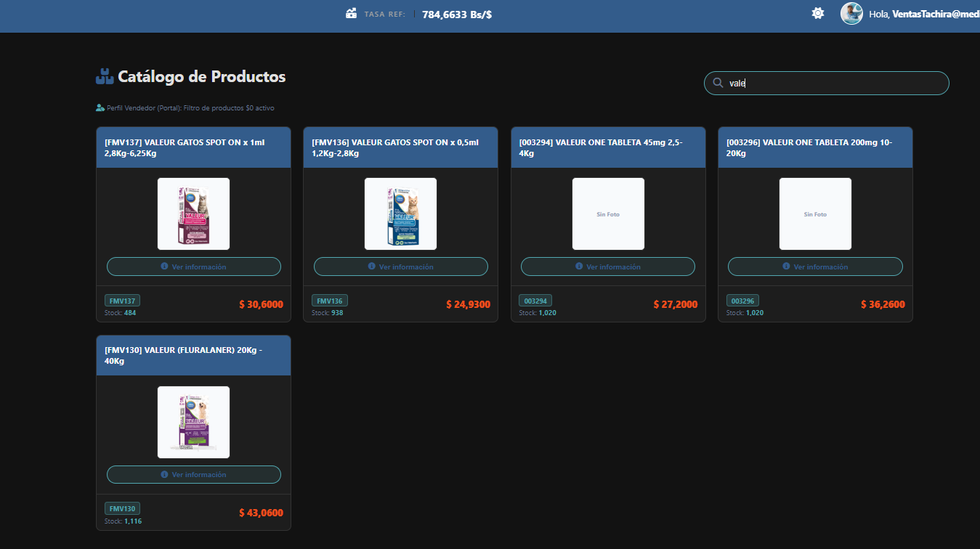The image size is (980, 549).
Task: Click the FMV137 code badge
Action: 122,301
